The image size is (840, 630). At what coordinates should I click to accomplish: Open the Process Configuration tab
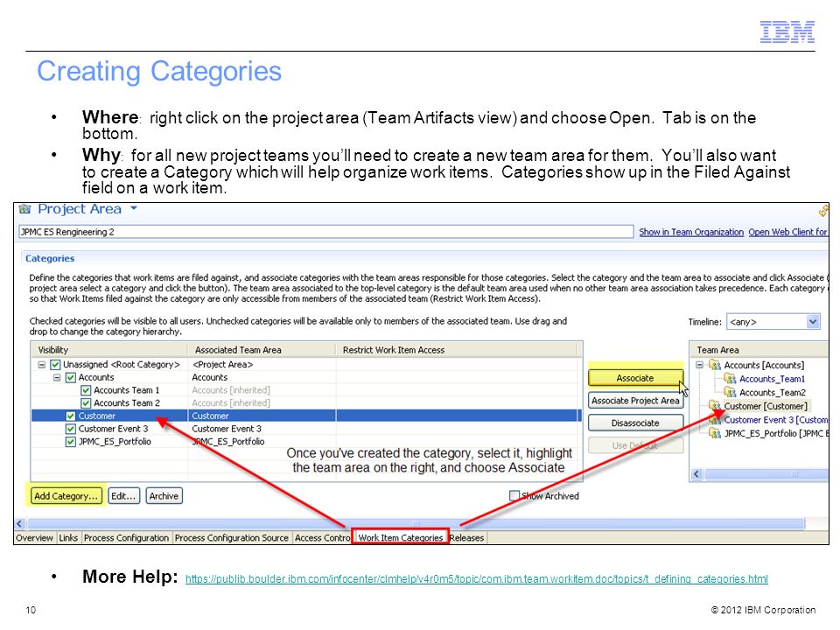click(x=126, y=538)
